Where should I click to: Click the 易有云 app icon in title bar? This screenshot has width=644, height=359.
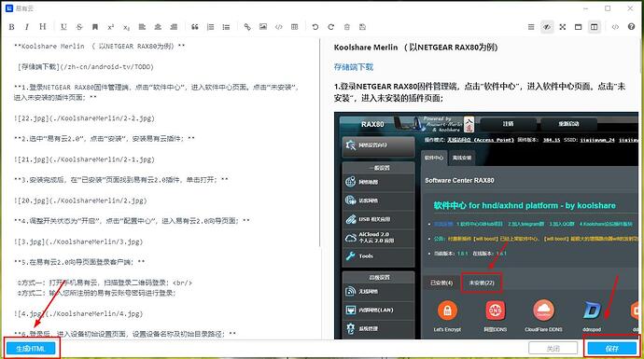pyautogui.click(x=9, y=8)
